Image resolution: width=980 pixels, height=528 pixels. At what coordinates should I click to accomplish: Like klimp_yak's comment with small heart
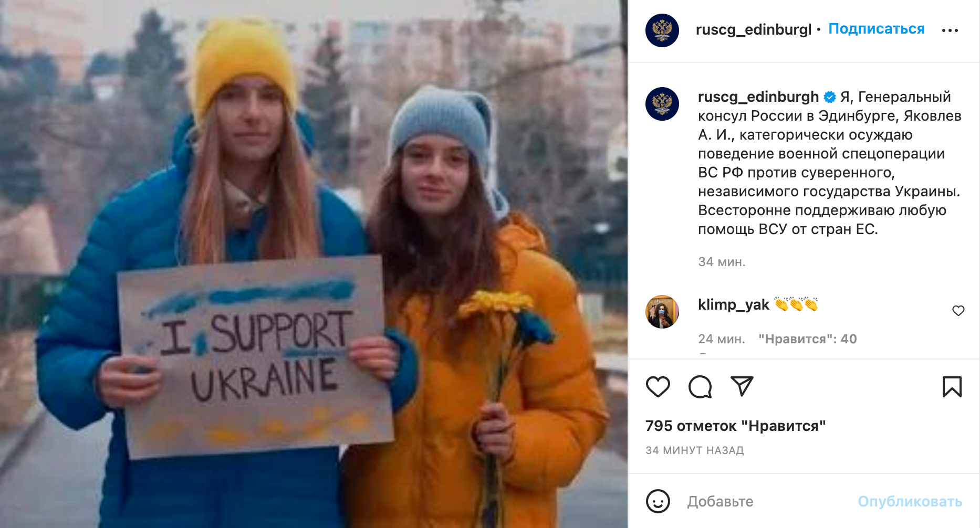pyautogui.click(x=958, y=311)
